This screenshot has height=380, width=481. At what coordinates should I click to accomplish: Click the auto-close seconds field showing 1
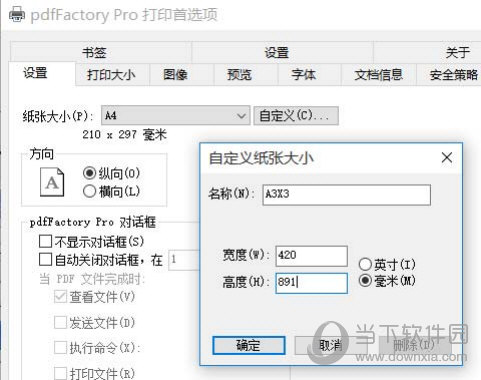coord(184,259)
